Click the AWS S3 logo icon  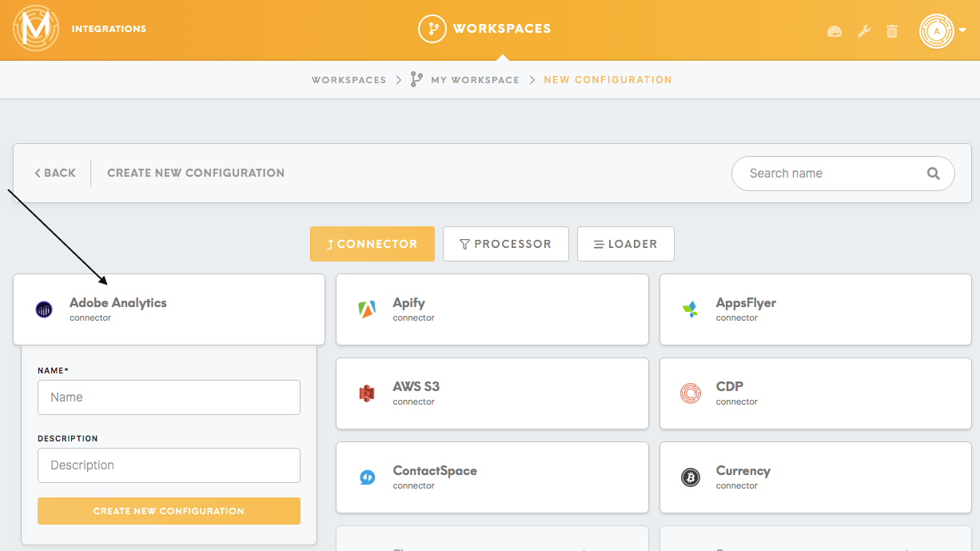[x=367, y=393]
